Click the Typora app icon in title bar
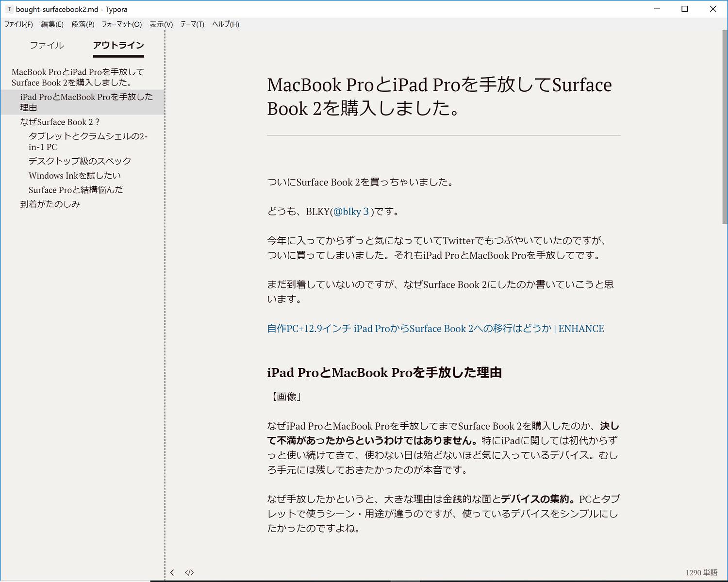 coord(9,9)
